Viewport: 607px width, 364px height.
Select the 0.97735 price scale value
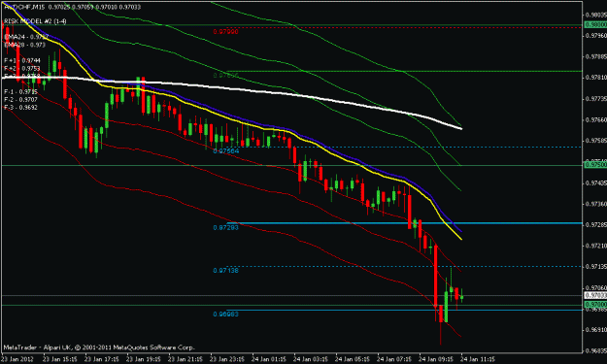596,99
